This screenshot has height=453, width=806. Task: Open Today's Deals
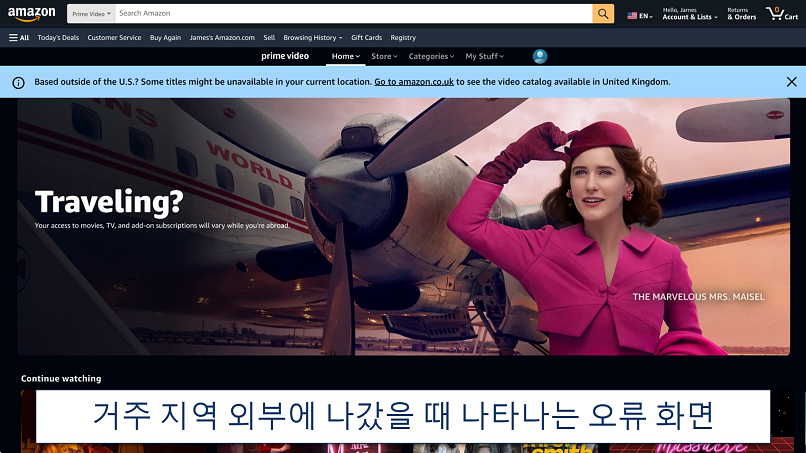58,37
